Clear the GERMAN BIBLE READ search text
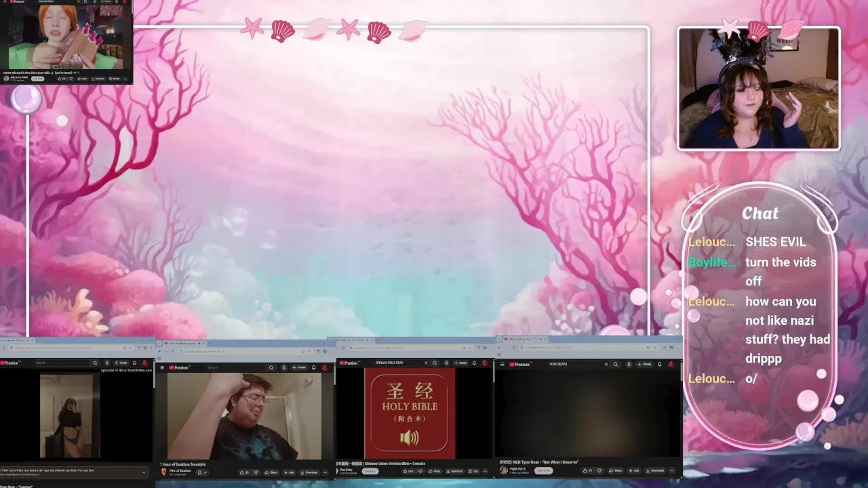The image size is (868, 488). pyautogui.click(x=426, y=363)
